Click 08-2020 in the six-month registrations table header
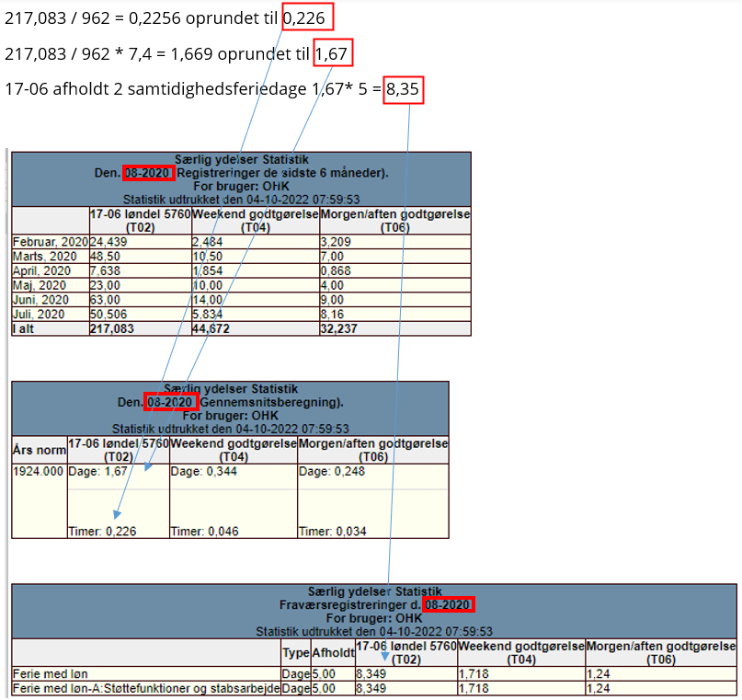Image resolution: width=742 pixels, height=700 pixels. [x=148, y=174]
